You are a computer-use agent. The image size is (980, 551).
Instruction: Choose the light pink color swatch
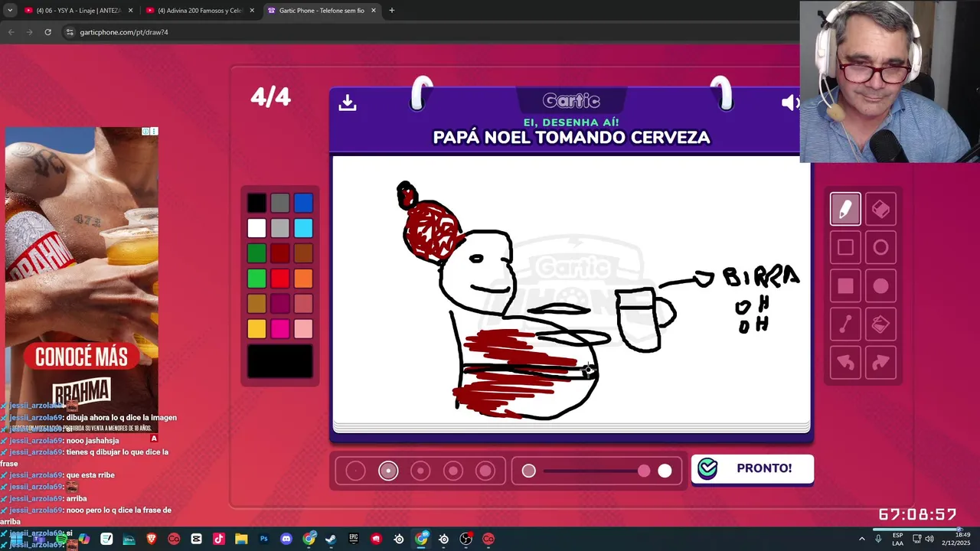pyautogui.click(x=303, y=329)
